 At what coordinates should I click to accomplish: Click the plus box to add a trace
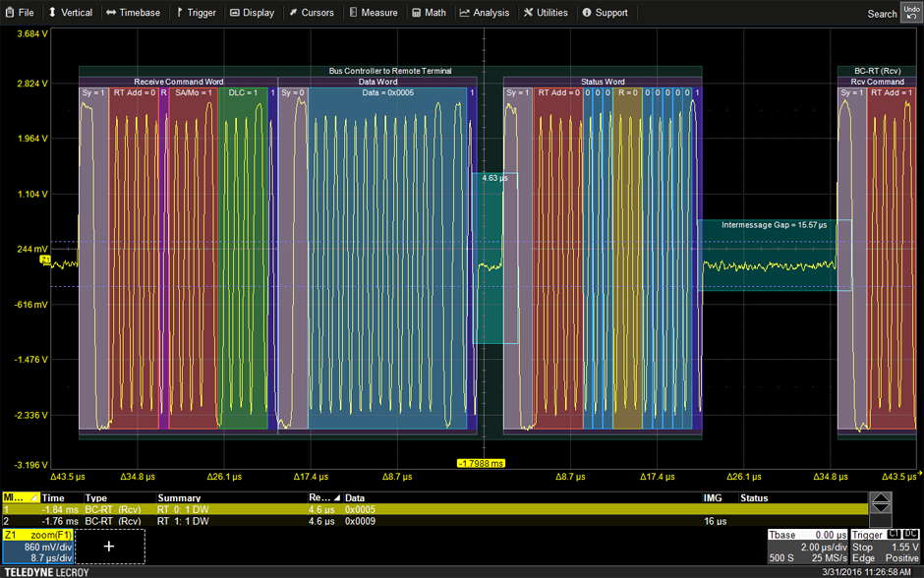pyautogui.click(x=108, y=547)
